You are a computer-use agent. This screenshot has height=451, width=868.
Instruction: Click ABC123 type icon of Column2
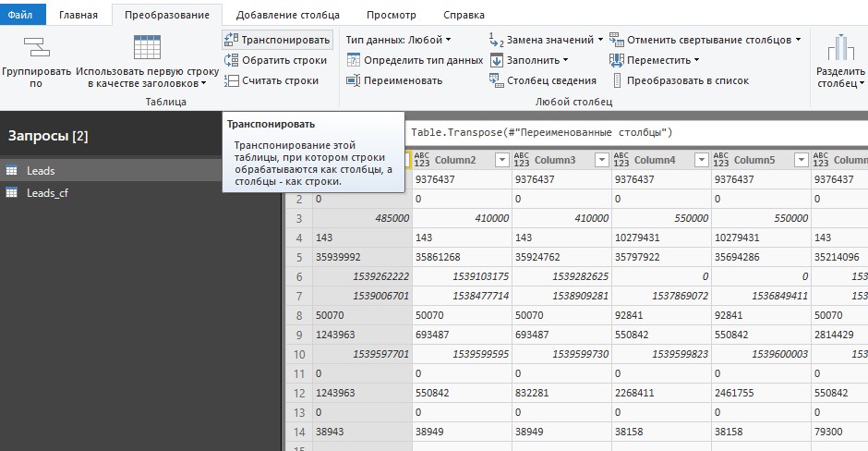pos(422,160)
